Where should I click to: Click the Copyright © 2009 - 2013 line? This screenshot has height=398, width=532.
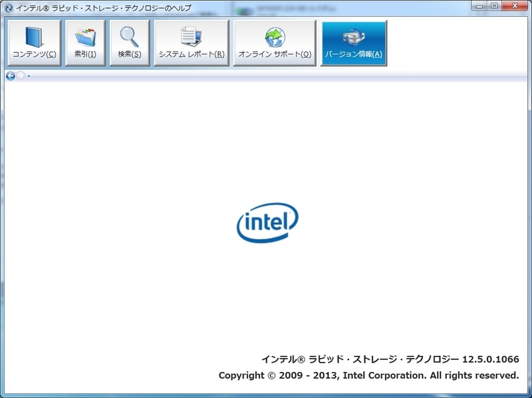369,375
